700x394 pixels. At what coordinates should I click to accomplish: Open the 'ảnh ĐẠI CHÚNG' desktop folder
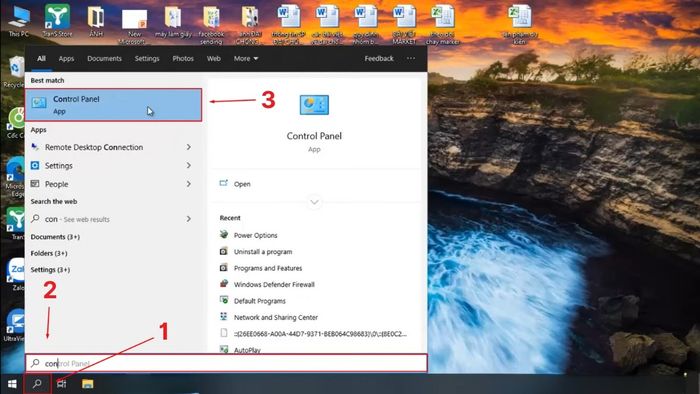250,25
